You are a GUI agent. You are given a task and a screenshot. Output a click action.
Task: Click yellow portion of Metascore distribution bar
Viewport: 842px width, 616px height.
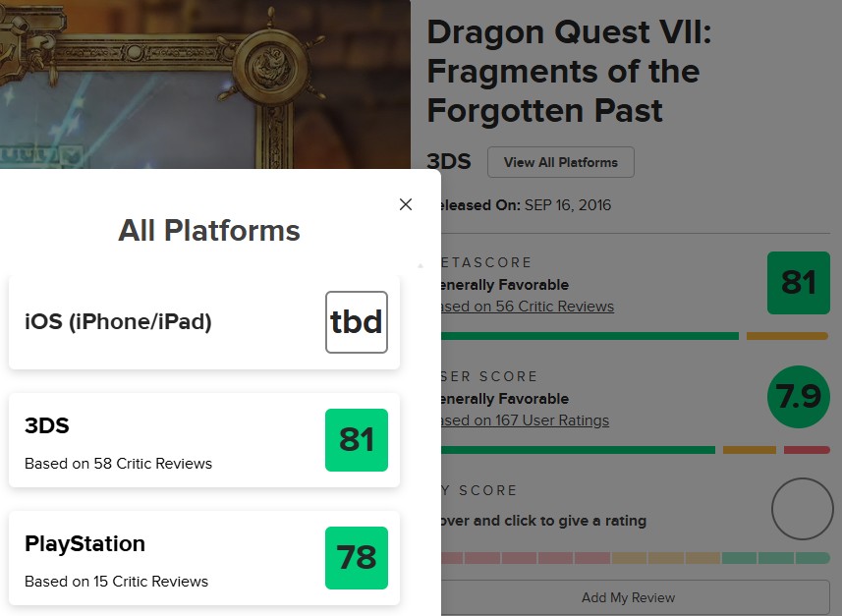tap(786, 336)
